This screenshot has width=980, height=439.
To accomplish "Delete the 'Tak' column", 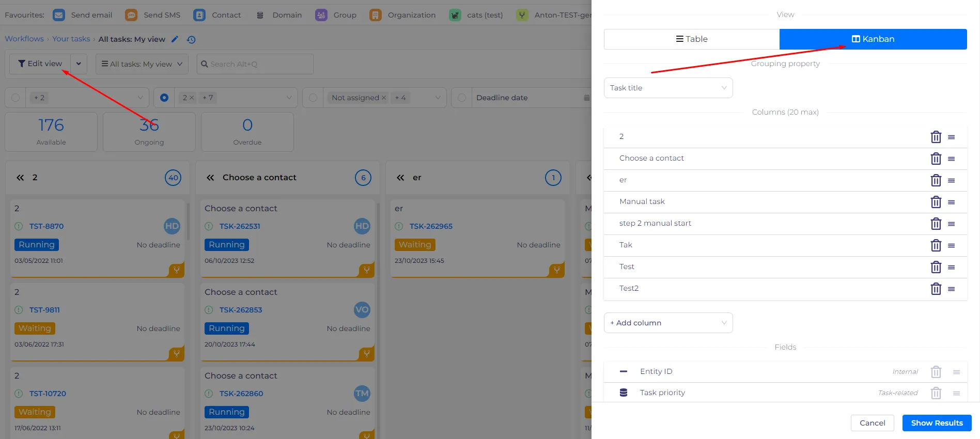I will pos(936,245).
